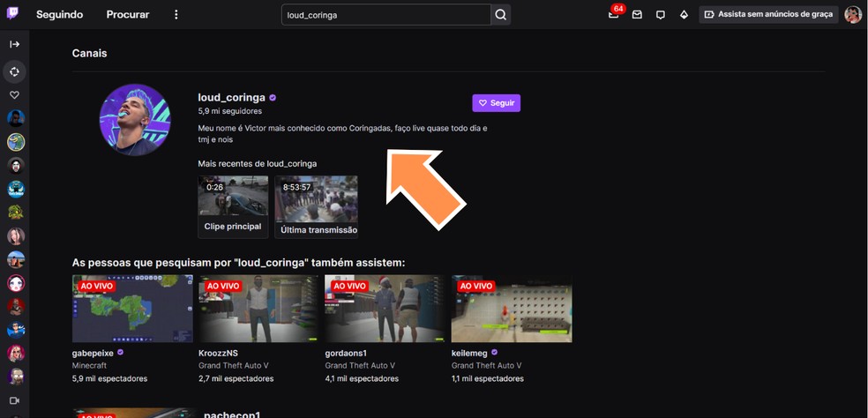
Task: Open Grand Theft Auto V under KroozzNS
Action: [234, 365]
